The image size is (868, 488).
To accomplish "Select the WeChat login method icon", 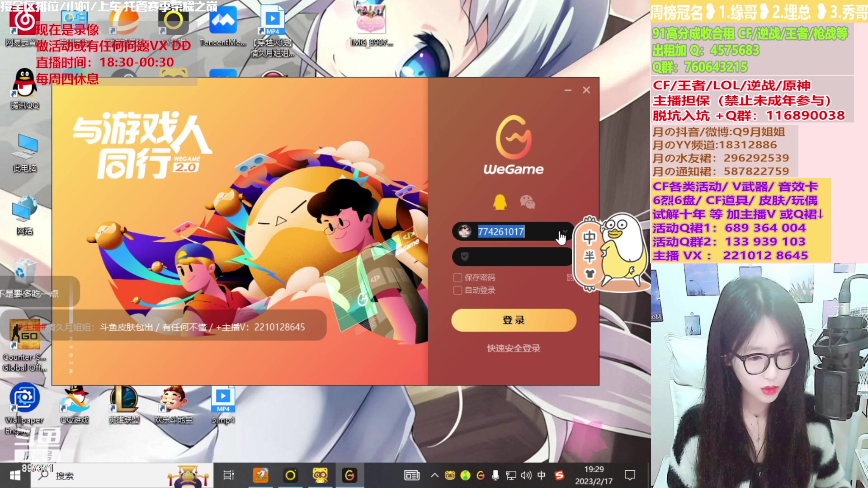I will [527, 202].
